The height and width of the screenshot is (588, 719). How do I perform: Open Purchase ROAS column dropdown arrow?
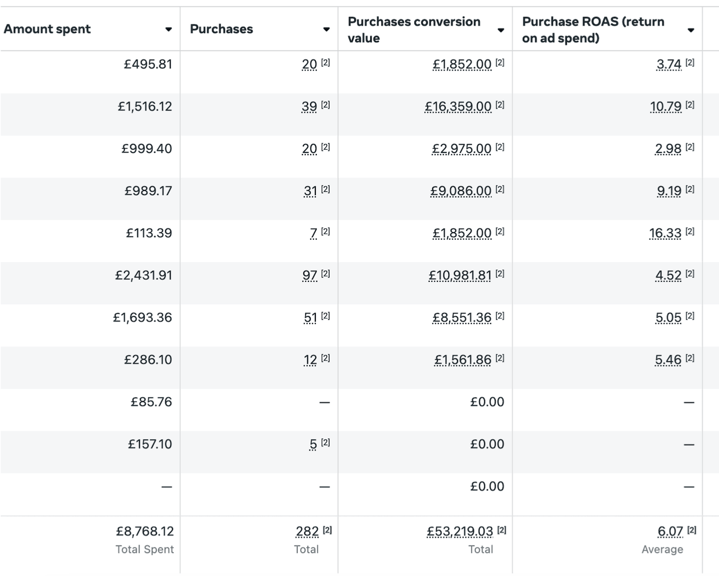(690, 30)
